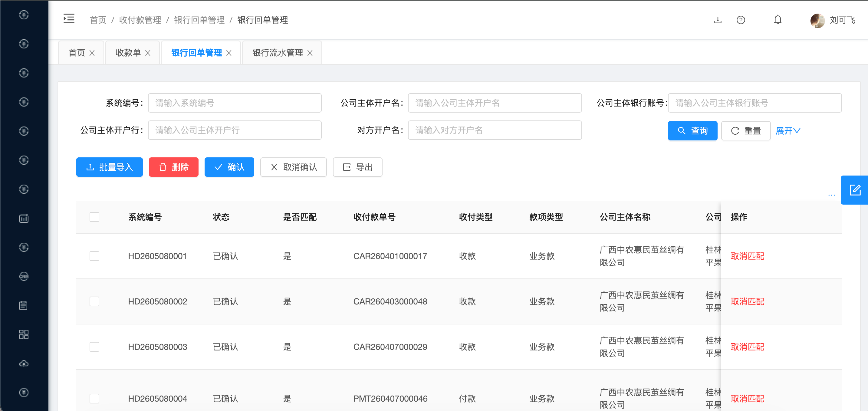Focus the 公司主体银行账号 input field
Screen dimensions: 868x411
(x=755, y=103)
